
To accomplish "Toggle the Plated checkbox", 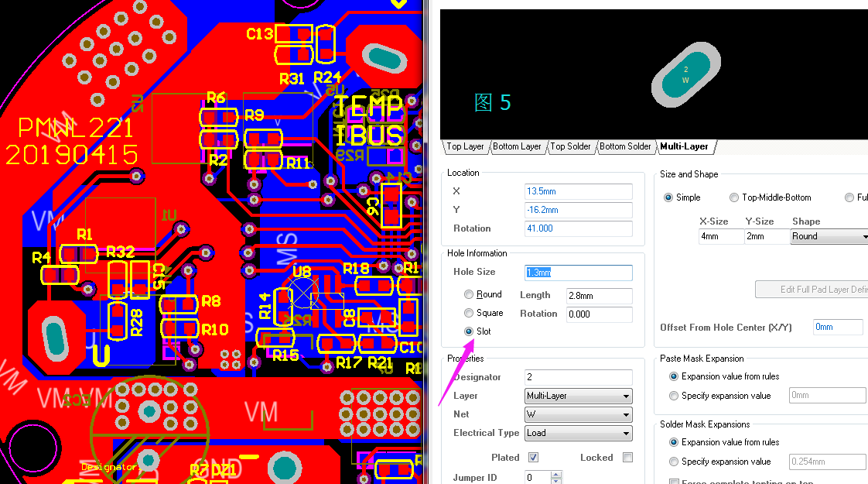I will pos(533,458).
